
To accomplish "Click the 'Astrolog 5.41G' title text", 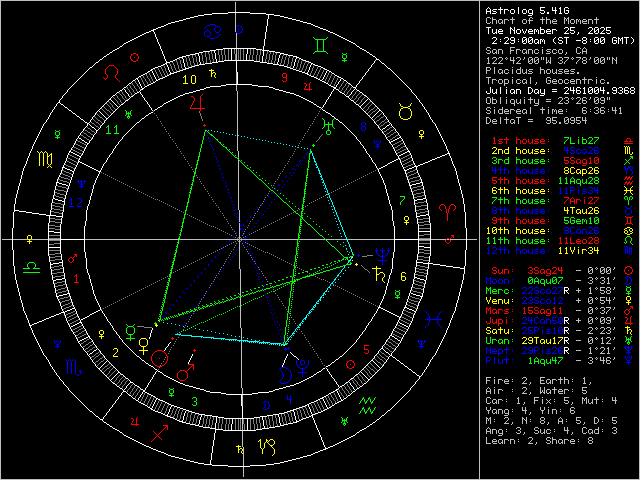I will (527, 11).
